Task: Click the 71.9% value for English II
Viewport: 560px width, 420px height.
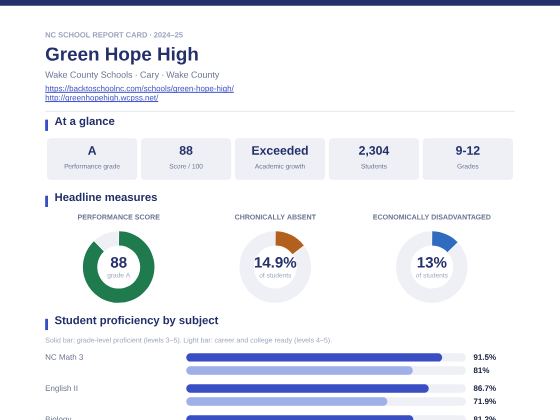Action: point(485,401)
